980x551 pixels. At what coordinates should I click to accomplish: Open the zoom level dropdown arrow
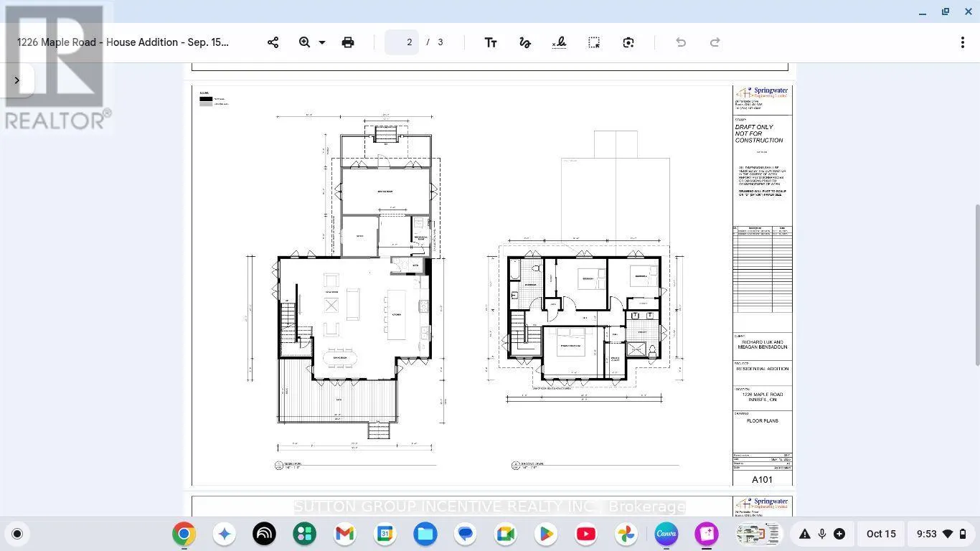click(x=322, y=42)
